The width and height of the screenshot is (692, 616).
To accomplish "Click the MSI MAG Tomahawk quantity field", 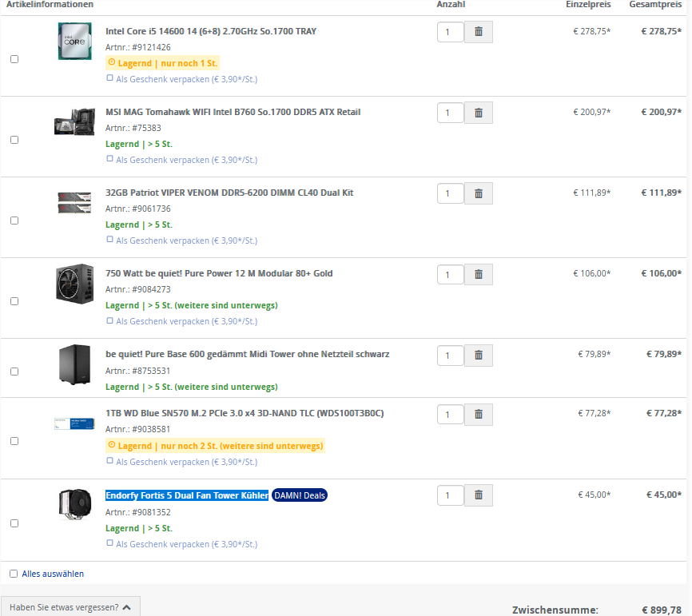I will (450, 113).
